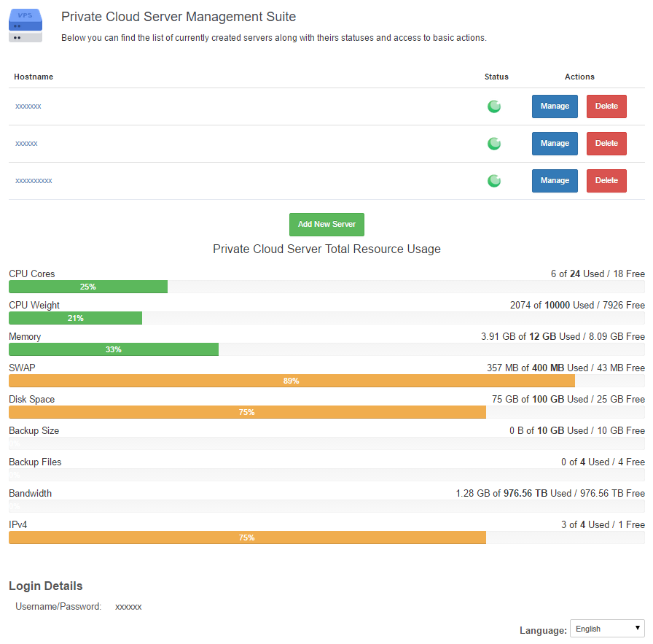Click green status icon of third server
653x644 pixels.
click(494, 181)
